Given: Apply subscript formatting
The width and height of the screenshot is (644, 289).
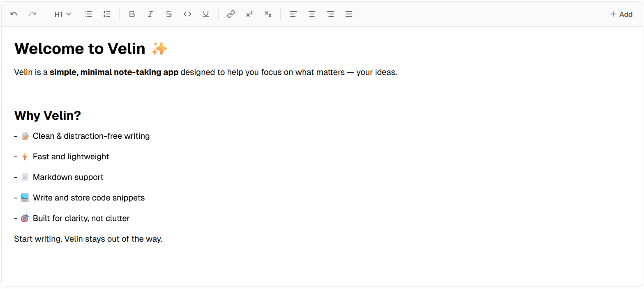Looking at the screenshot, I should [268, 14].
